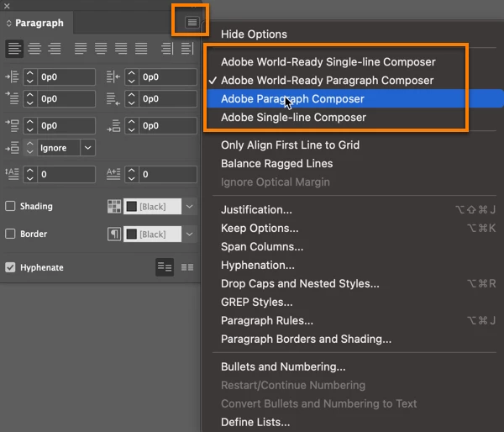504x432 pixels.
Task: Close the Paragraph panel with the X
Action: [7, 6]
